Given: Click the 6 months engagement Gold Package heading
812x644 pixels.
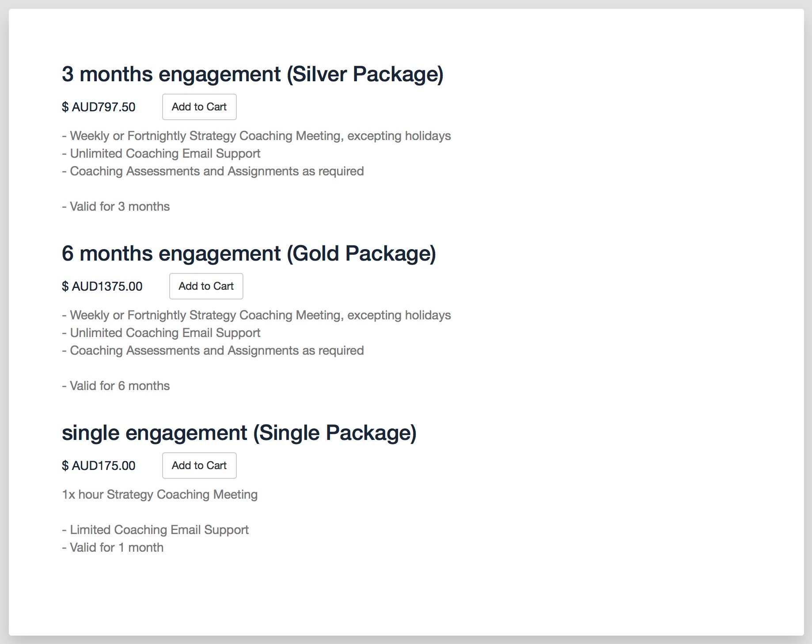Looking at the screenshot, I should pyautogui.click(x=249, y=254).
